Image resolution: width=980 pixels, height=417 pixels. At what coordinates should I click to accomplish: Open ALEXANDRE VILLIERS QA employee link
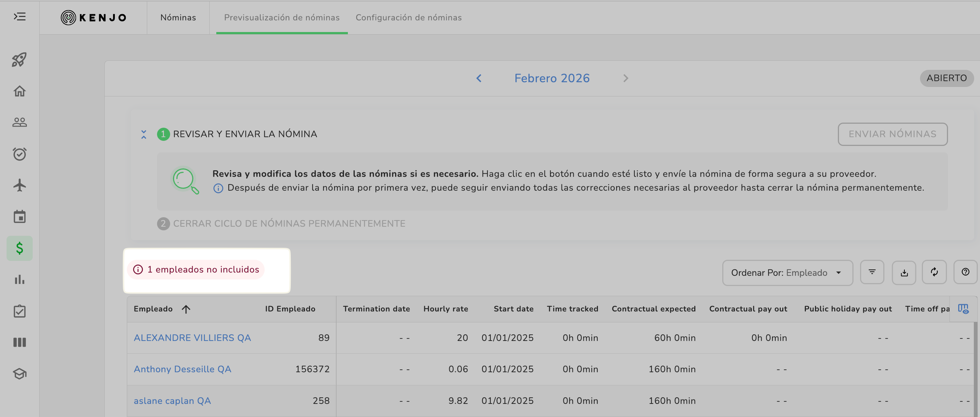coord(192,338)
